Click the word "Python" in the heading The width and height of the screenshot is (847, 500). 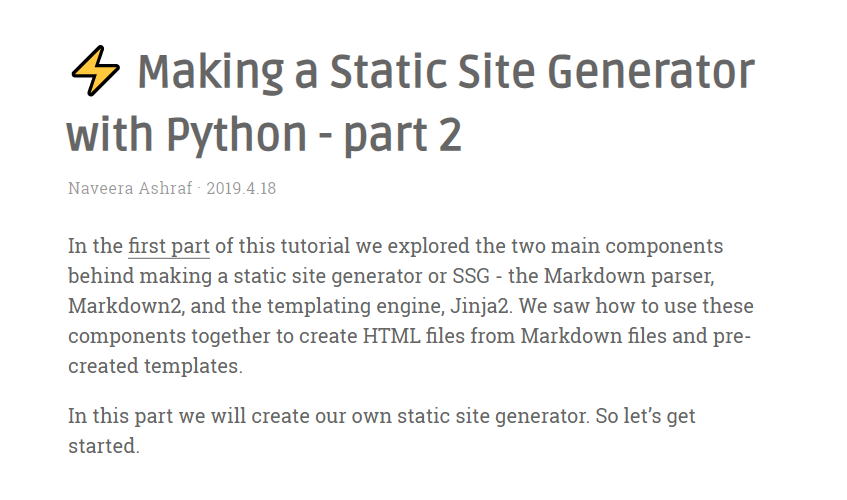(244, 134)
